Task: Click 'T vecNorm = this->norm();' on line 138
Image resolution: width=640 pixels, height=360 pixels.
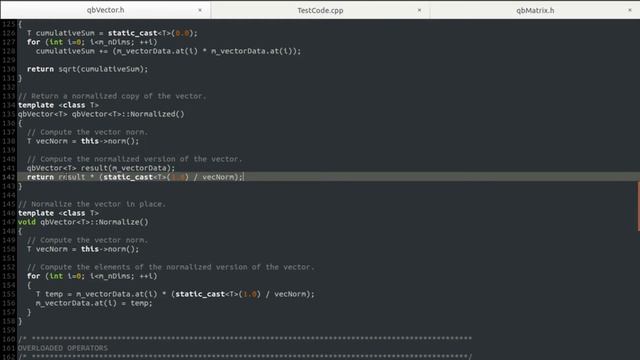Action: click(83, 141)
